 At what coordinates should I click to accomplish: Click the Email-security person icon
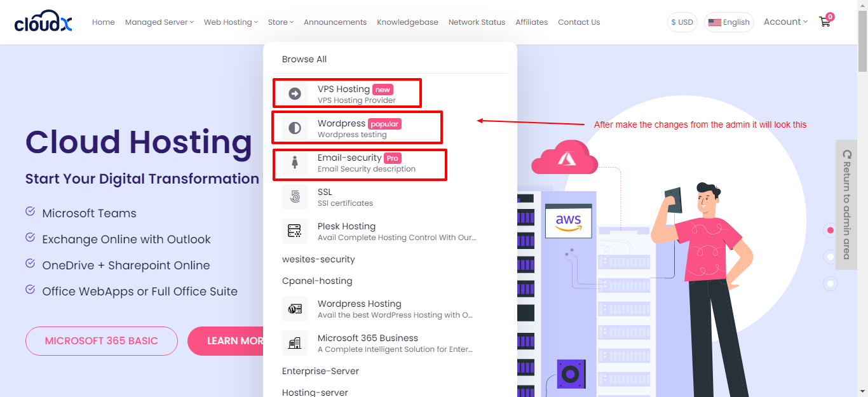[x=295, y=163]
